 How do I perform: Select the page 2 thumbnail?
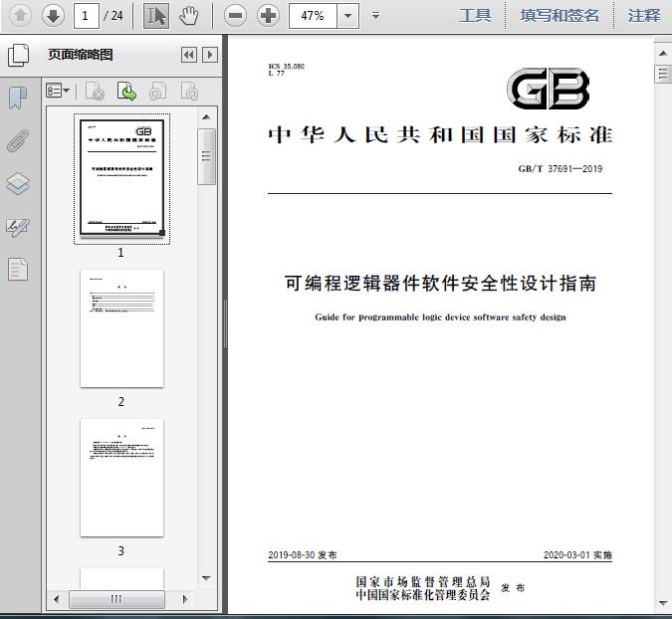pyautogui.click(x=121, y=328)
